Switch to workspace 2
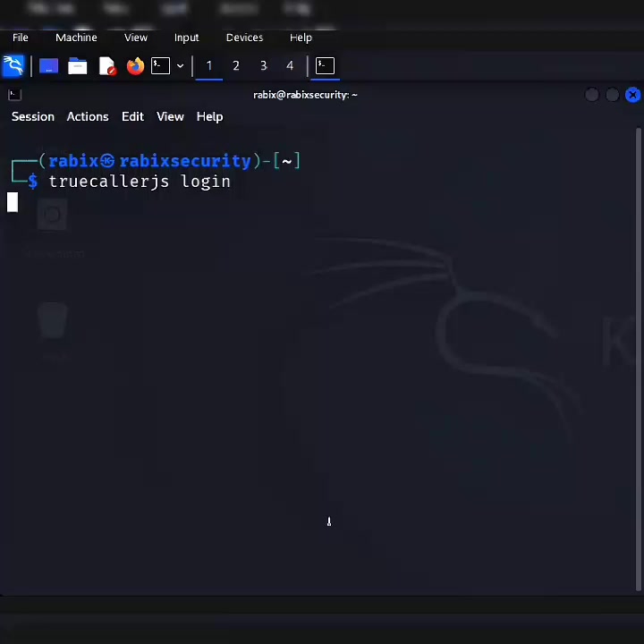The width and height of the screenshot is (644, 644). click(236, 65)
